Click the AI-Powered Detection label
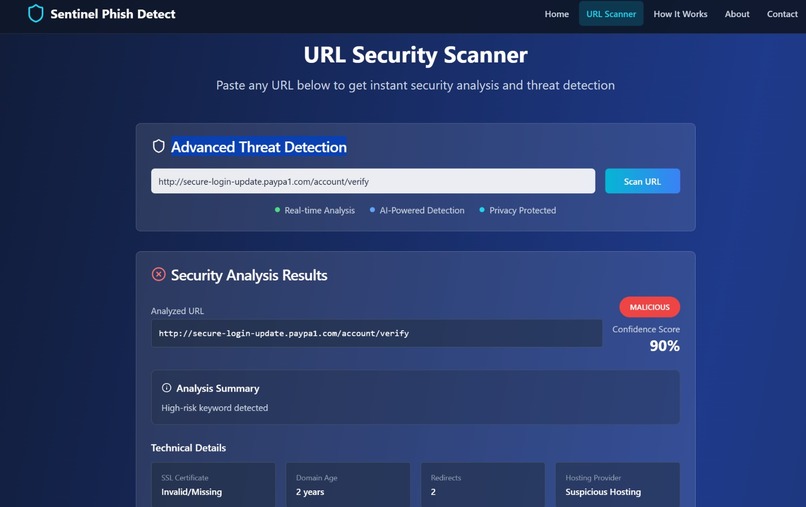This screenshot has height=507, width=806. pyautogui.click(x=422, y=210)
